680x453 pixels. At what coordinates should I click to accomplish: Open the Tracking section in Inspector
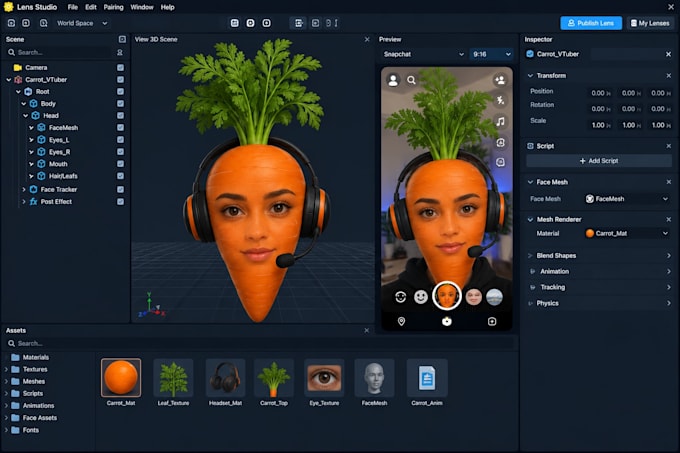tap(598, 287)
